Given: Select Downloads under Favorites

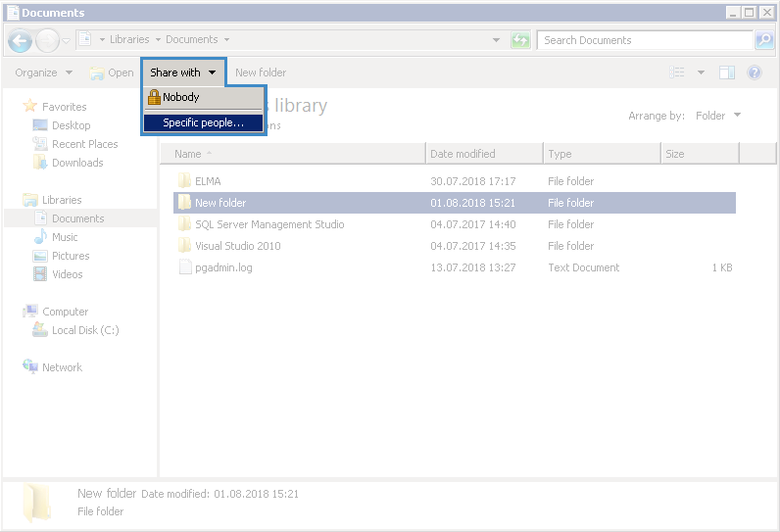Looking at the screenshot, I should [76, 163].
